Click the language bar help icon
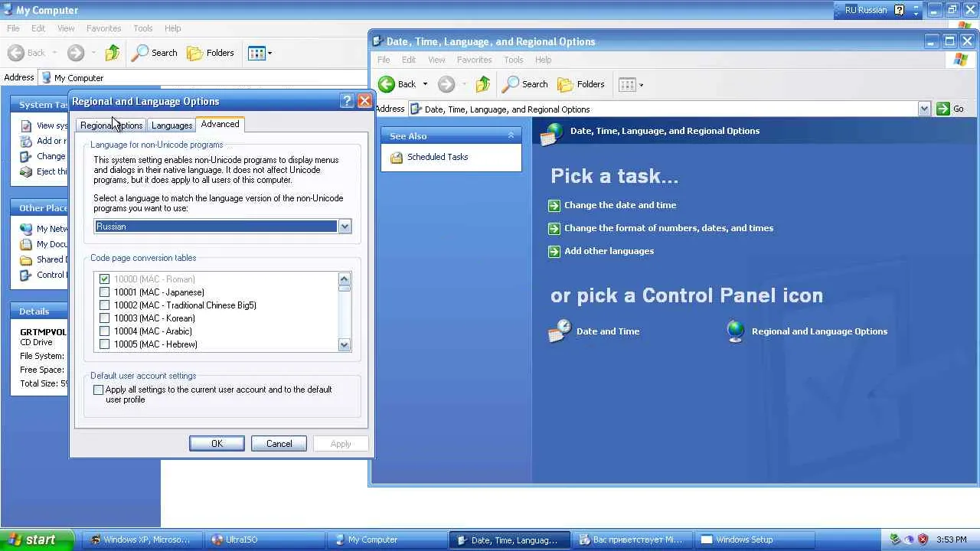The image size is (980, 551). click(899, 10)
